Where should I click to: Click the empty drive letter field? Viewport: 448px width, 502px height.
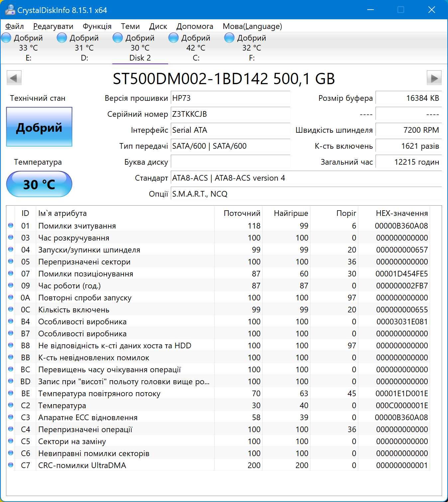click(230, 162)
